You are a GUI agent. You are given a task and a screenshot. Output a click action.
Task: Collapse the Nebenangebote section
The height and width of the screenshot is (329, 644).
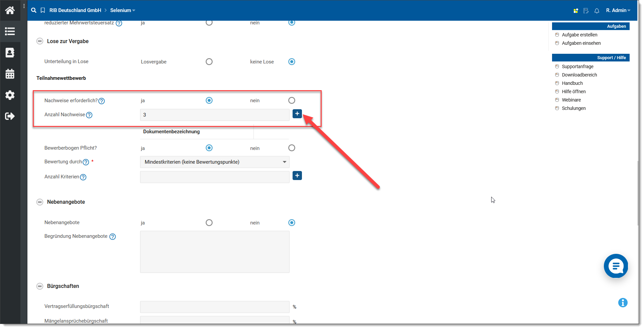(40, 202)
